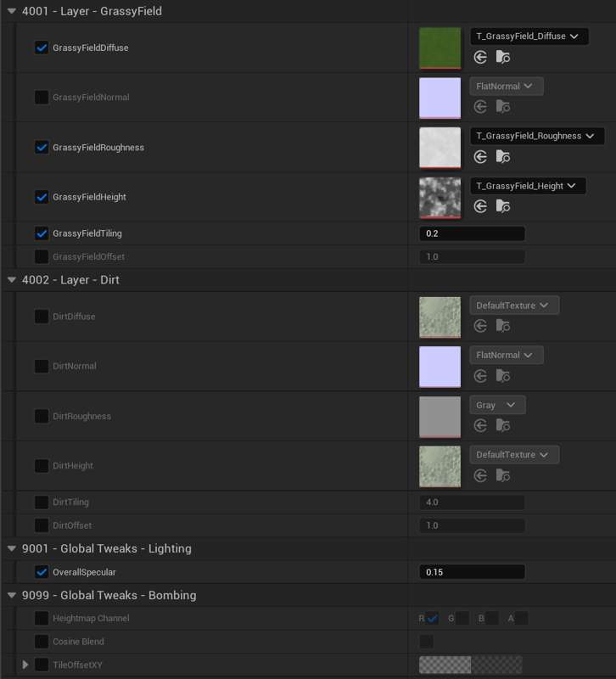Click use-selected-asset arrow icon for DirtRoughness

(480, 425)
